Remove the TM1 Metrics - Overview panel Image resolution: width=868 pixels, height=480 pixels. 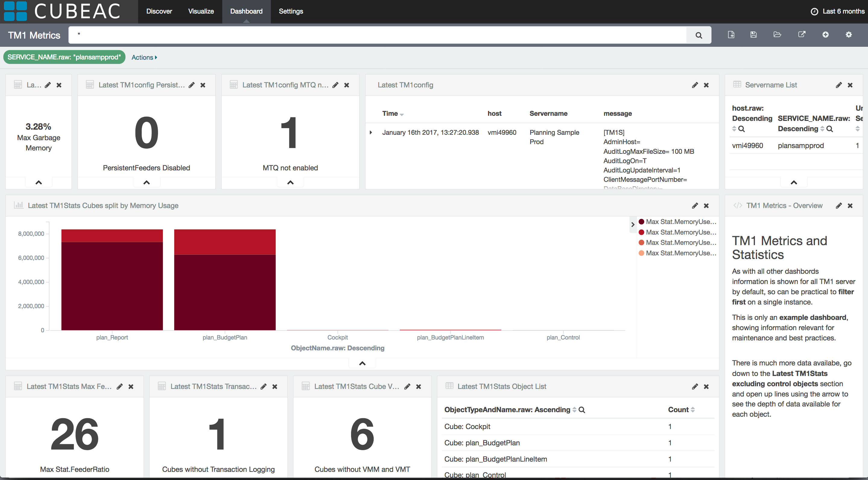coord(850,206)
